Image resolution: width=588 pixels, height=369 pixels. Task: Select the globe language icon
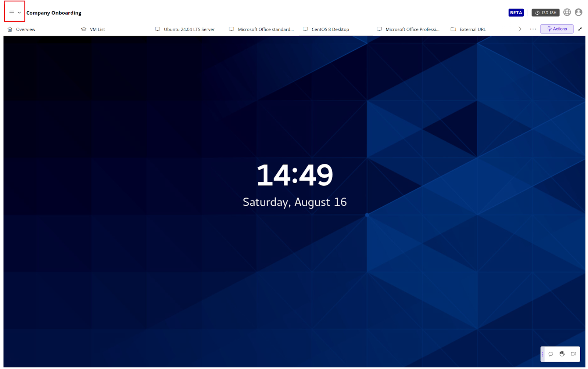click(567, 12)
